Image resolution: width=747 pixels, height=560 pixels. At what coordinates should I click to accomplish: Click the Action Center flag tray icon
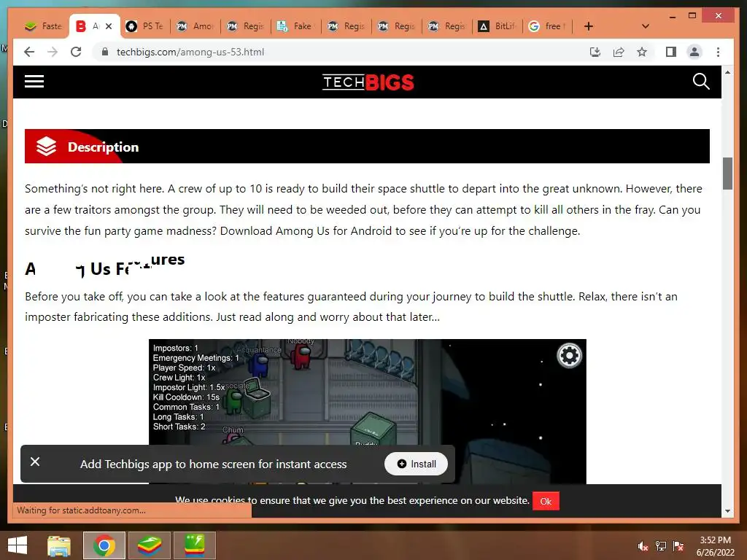(x=678, y=546)
